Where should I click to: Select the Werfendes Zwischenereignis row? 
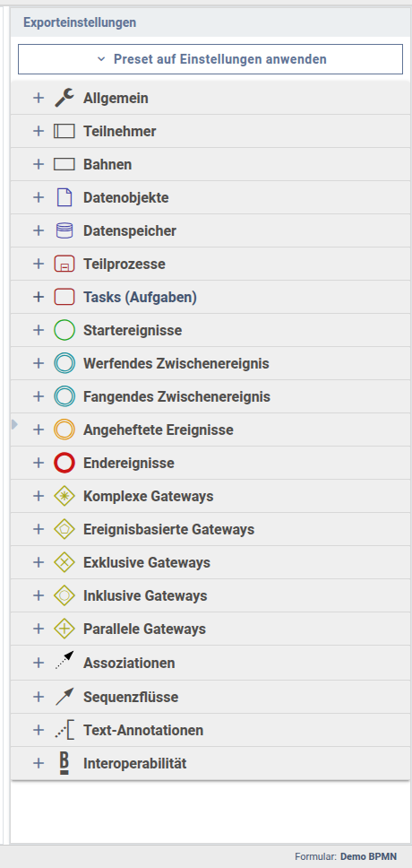tap(210, 364)
